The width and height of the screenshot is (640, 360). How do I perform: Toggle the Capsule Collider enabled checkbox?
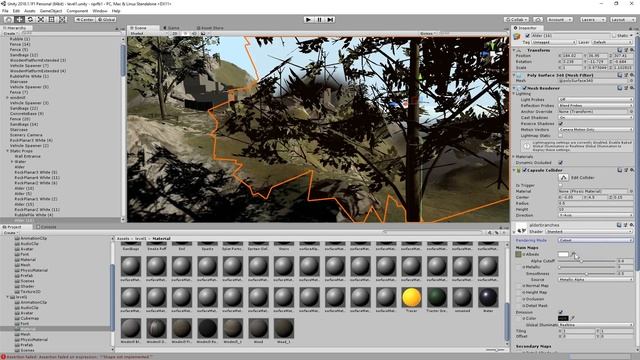click(x=524, y=170)
